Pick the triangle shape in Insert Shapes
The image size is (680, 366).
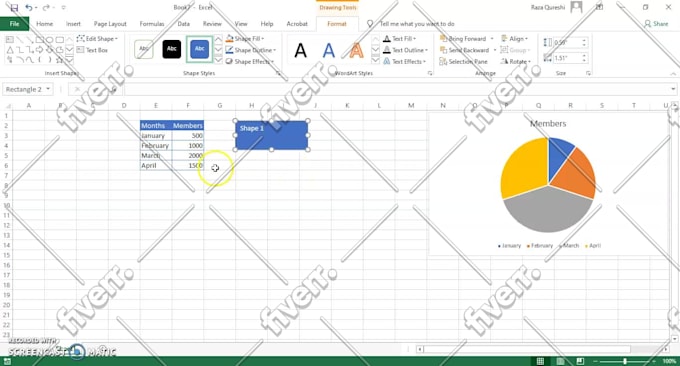pos(10,50)
